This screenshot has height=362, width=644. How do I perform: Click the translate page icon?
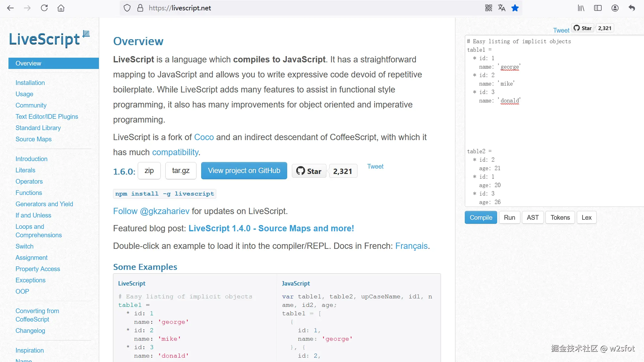(502, 8)
